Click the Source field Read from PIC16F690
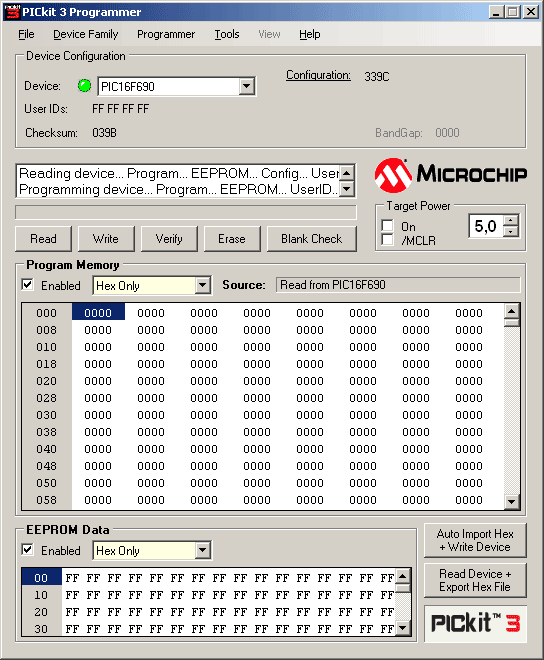Viewport: 544px width, 660px height. point(398,285)
